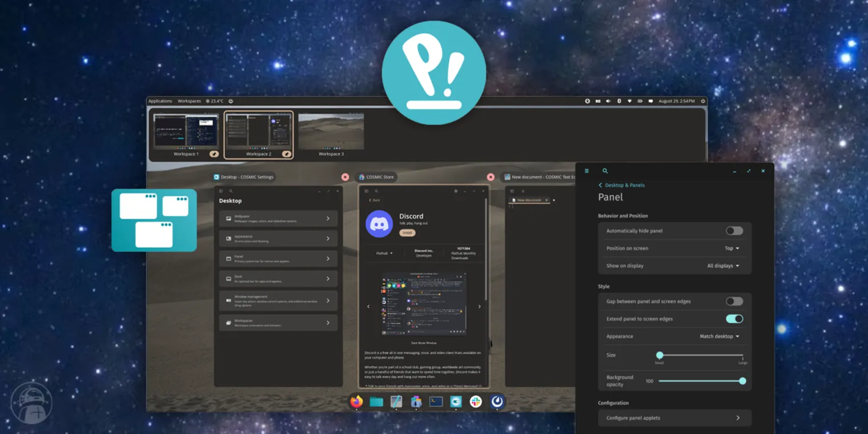Open the battery status applet in the top panel
This screenshot has width=868, height=434.
point(639,101)
